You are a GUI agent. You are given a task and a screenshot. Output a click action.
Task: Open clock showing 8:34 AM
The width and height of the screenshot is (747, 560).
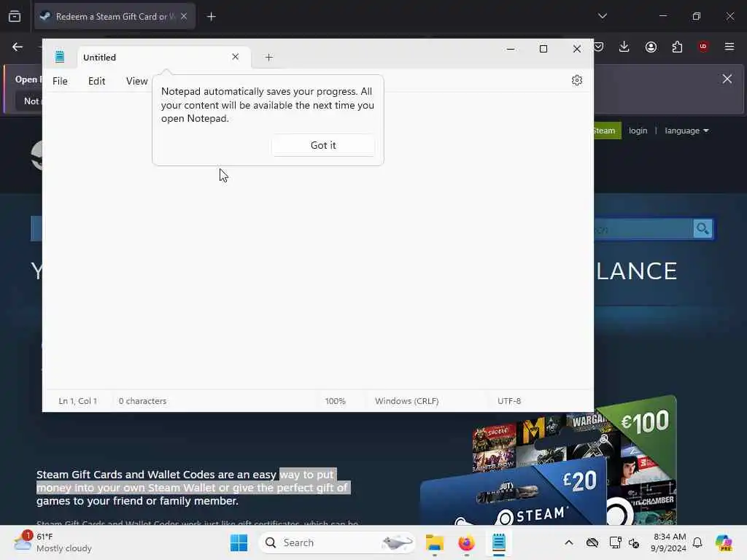click(x=670, y=542)
